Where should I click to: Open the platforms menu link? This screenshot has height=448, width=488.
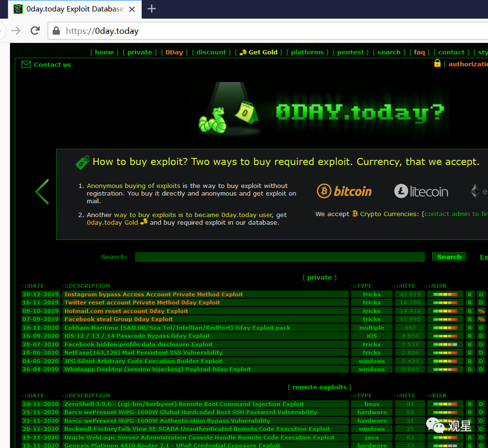[307, 52]
